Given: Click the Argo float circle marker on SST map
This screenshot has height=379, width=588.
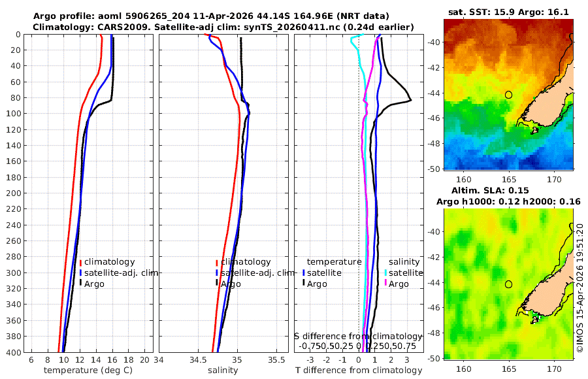Looking at the screenshot, I should (508, 95).
